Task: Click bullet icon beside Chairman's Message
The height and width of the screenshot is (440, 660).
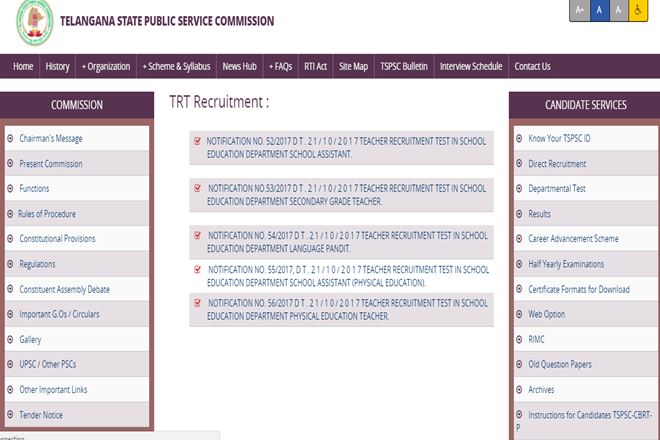Action: [x=10, y=139]
